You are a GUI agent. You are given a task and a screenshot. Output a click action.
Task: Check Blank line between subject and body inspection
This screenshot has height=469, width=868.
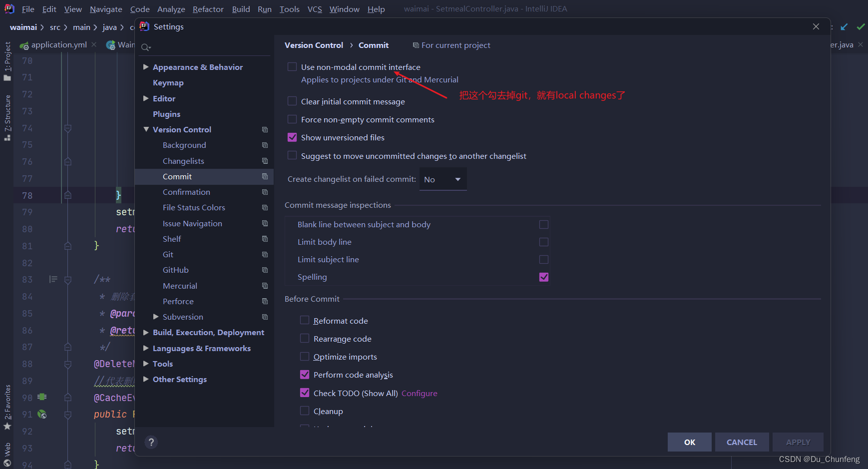point(544,225)
